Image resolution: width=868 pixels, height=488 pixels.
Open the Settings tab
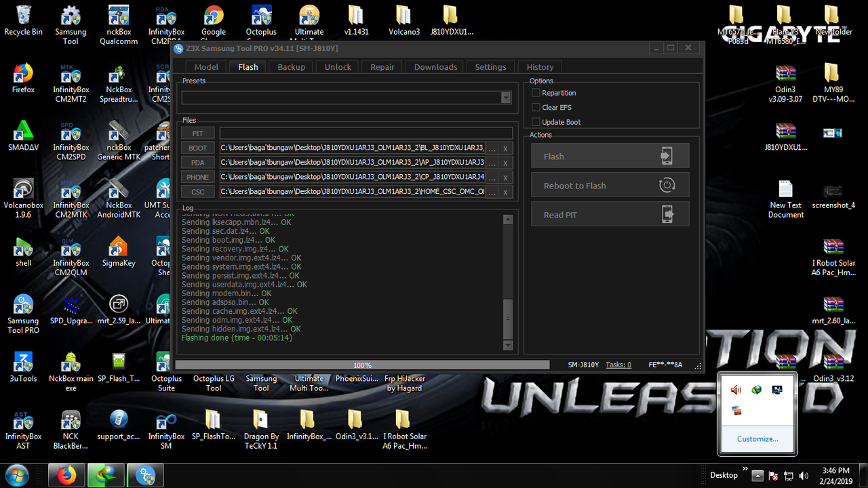[490, 67]
